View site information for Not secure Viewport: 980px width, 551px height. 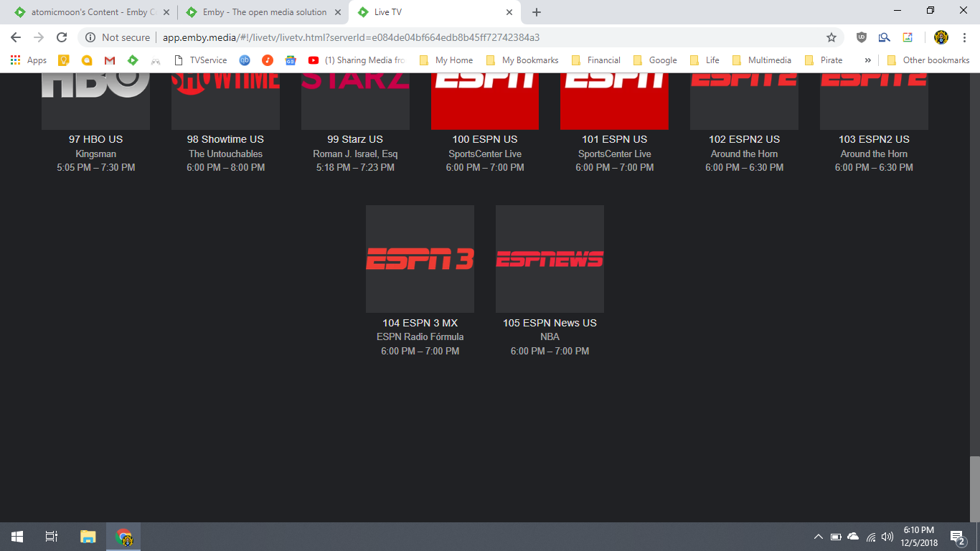118,37
